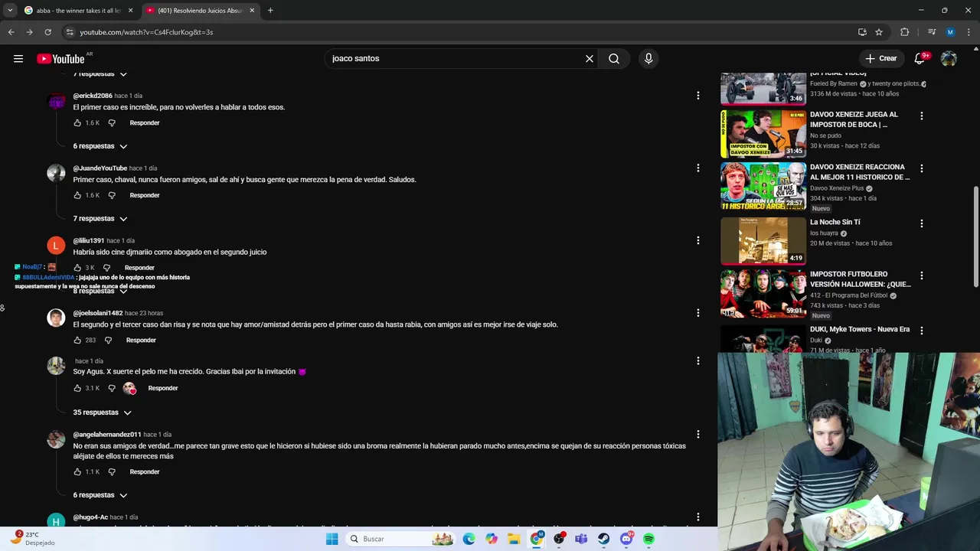Image resolution: width=980 pixels, height=551 pixels.
Task: Open the YouTube hamburger guide menu
Action: [18, 59]
